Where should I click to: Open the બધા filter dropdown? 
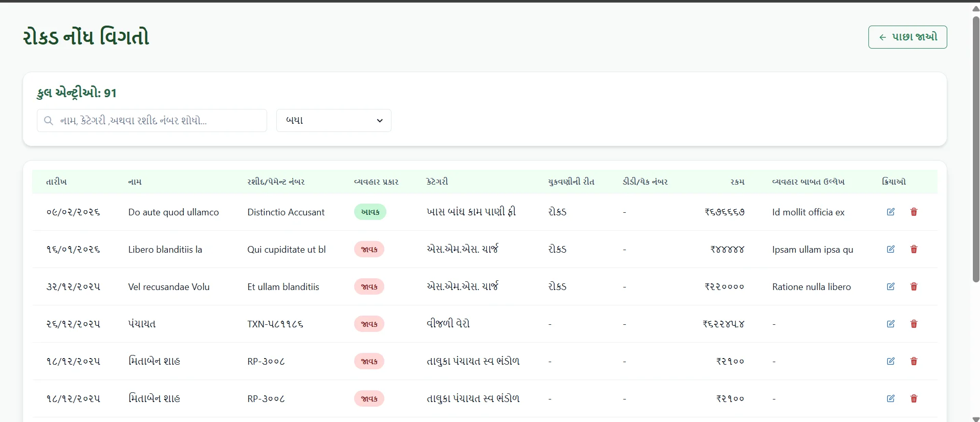[x=334, y=121]
